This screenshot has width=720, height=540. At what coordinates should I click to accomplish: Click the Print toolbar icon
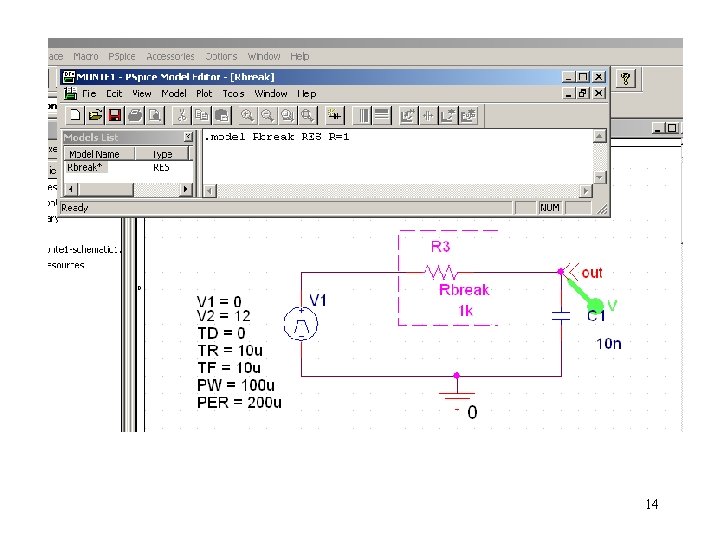click(135, 115)
